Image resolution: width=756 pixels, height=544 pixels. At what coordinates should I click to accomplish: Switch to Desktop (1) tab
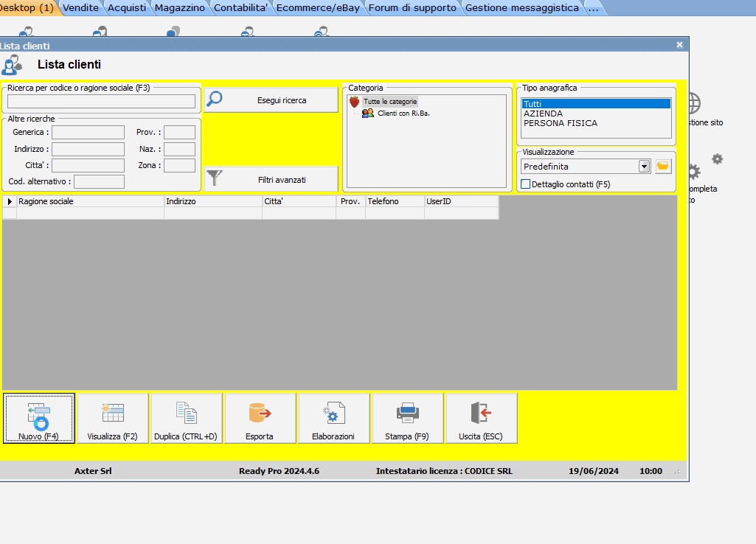27,7
